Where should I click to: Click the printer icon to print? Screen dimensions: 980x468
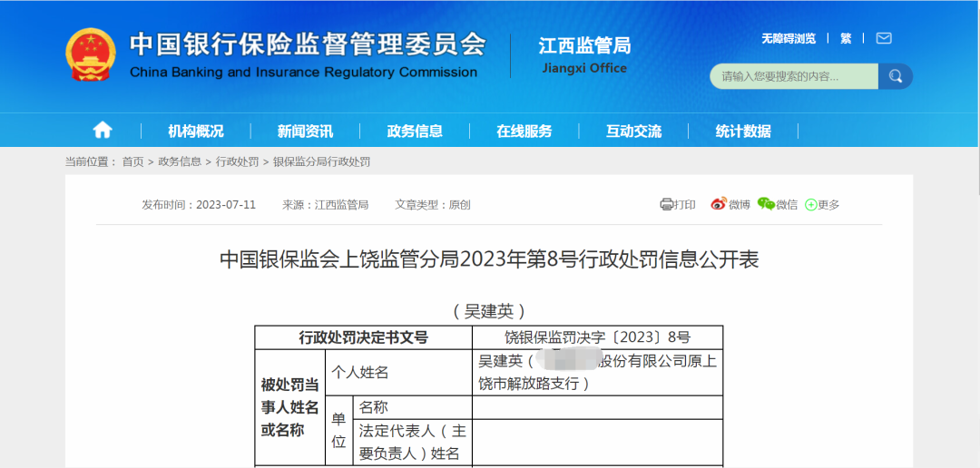click(667, 205)
